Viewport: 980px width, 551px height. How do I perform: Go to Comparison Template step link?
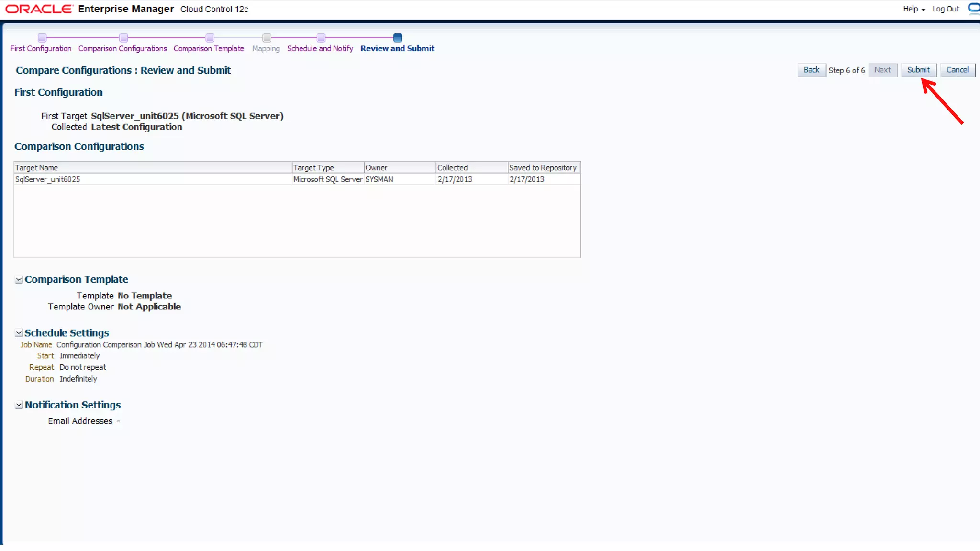click(209, 48)
